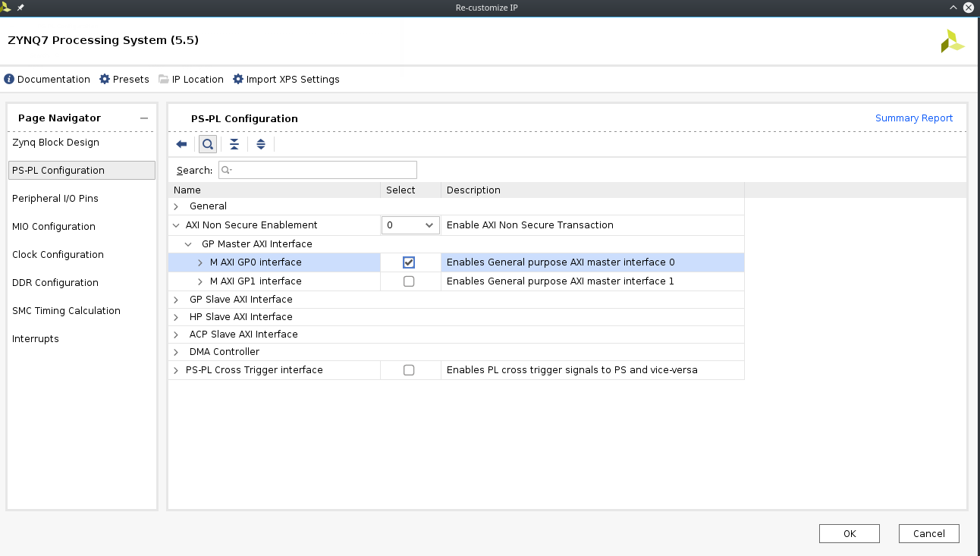The width and height of the screenshot is (980, 556).
Task: Click the back arrow toolbar icon
Action: (x=181, y=144)
